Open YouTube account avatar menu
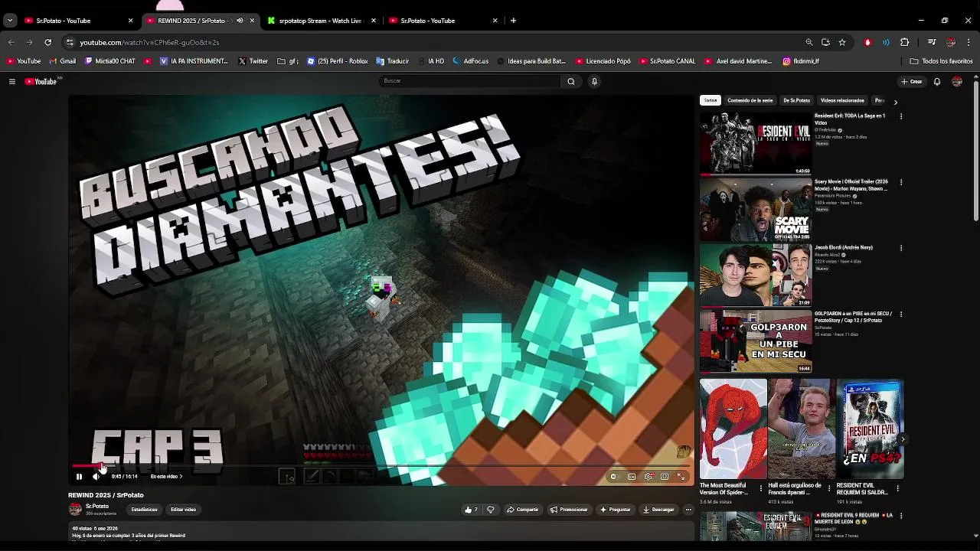Screen dimensions: 980x551 [957, 81]
